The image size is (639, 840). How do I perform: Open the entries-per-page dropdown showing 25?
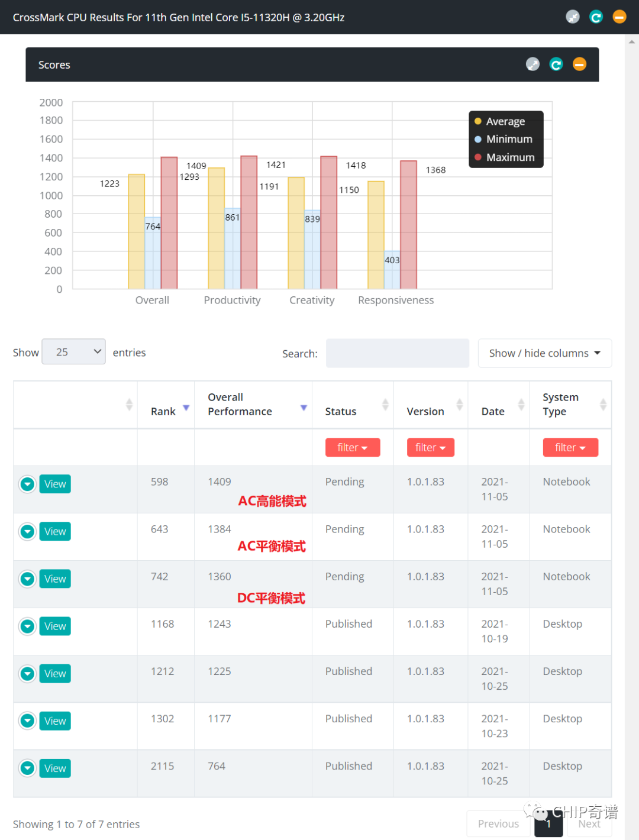(74, 352)
